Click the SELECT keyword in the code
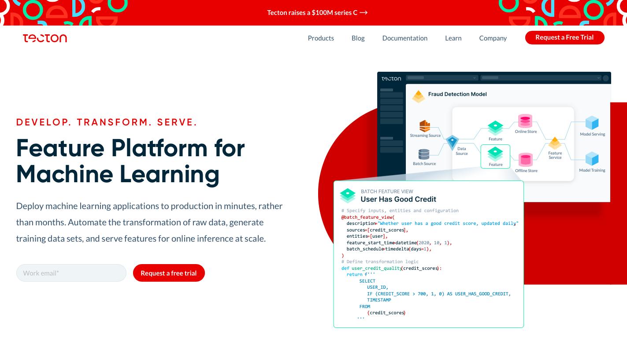Image resolution: width=627 pixels, height=364 pixels. point(367,281)
